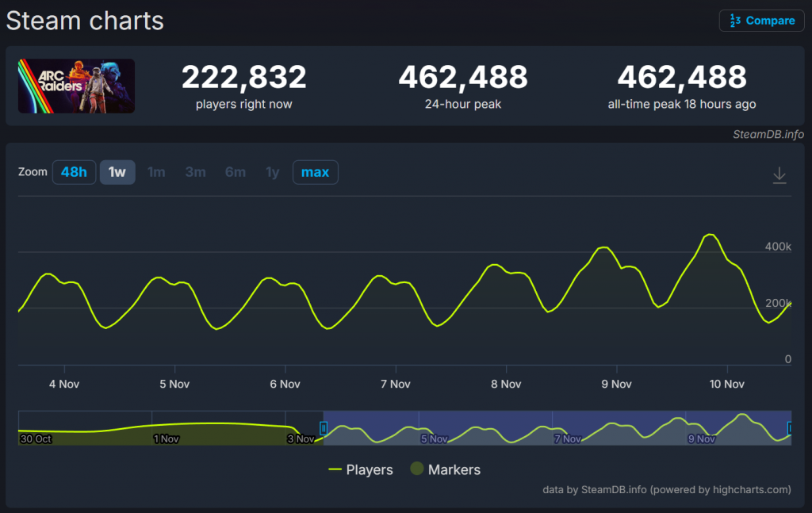Click the right navigator range handle

coord(791,428)
